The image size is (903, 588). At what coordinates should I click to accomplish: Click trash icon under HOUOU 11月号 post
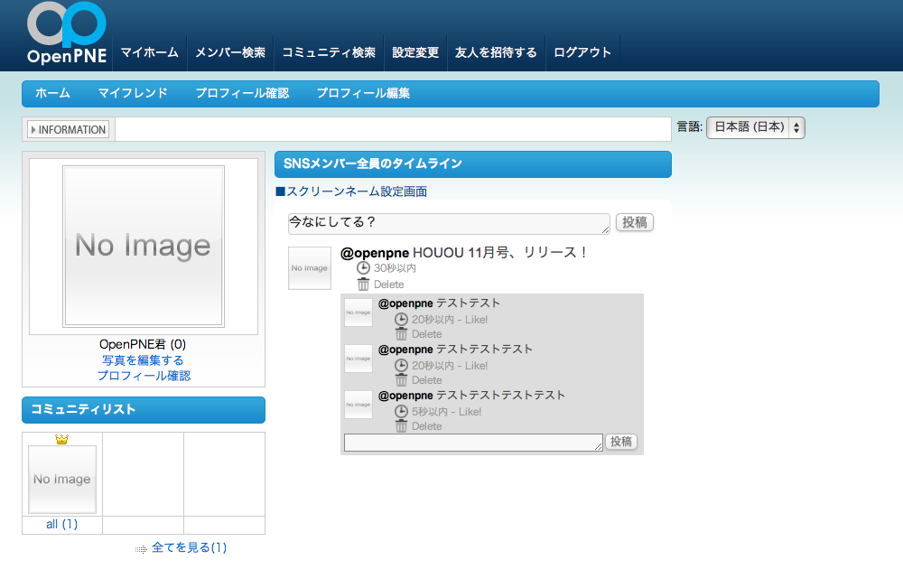tap(363, 285)
